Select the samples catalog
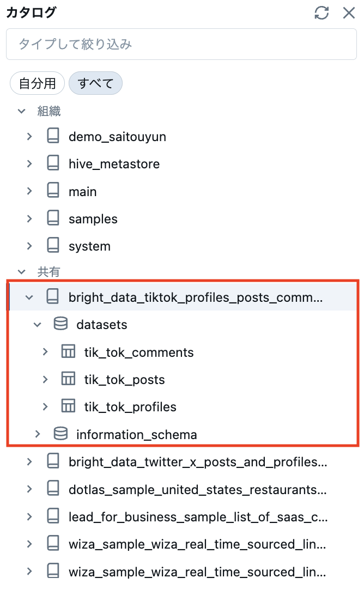Viewport: 364px width, 596px height. click(x=93, y=219)
